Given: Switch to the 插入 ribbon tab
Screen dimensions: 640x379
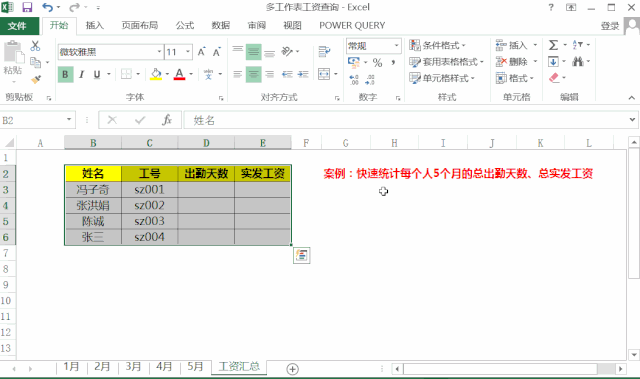Looking at the screenshot, I should click(95, 25).
